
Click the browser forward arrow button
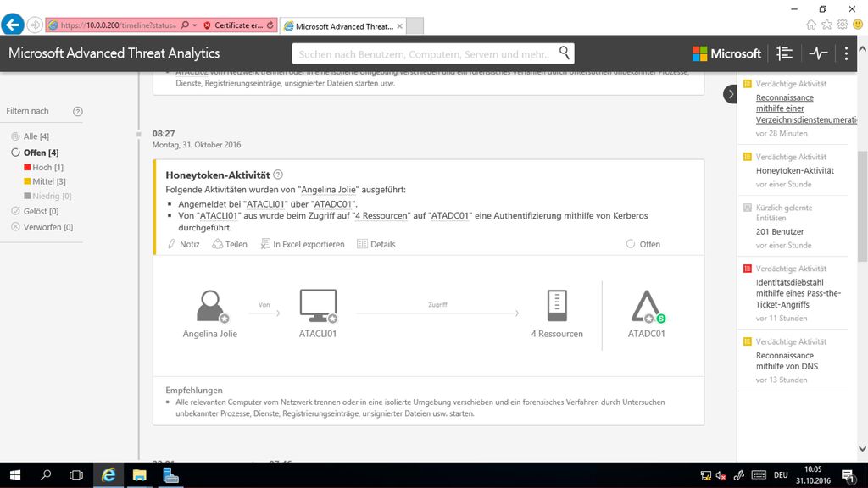point(35,25)
